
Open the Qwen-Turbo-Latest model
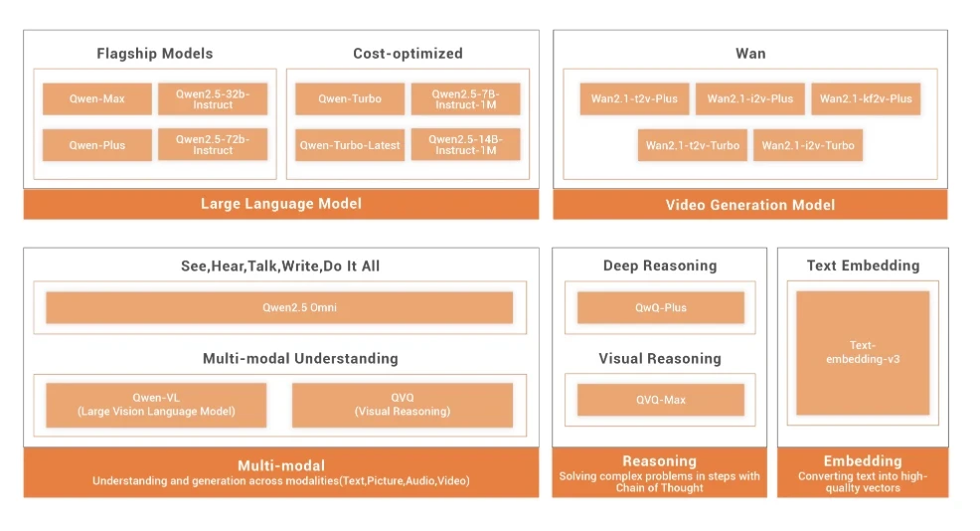coord(350,144)
